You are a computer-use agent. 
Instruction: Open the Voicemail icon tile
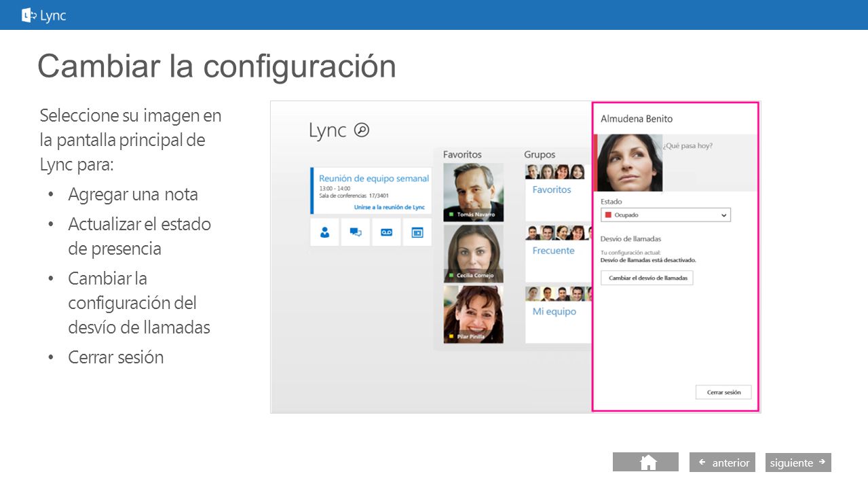pyautogui.click(x=386, y=232)
